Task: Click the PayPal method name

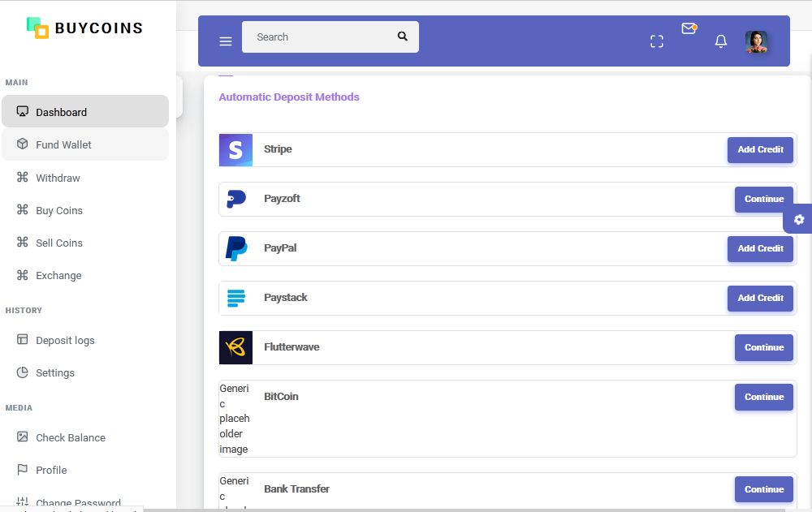Action: point(280,248)
